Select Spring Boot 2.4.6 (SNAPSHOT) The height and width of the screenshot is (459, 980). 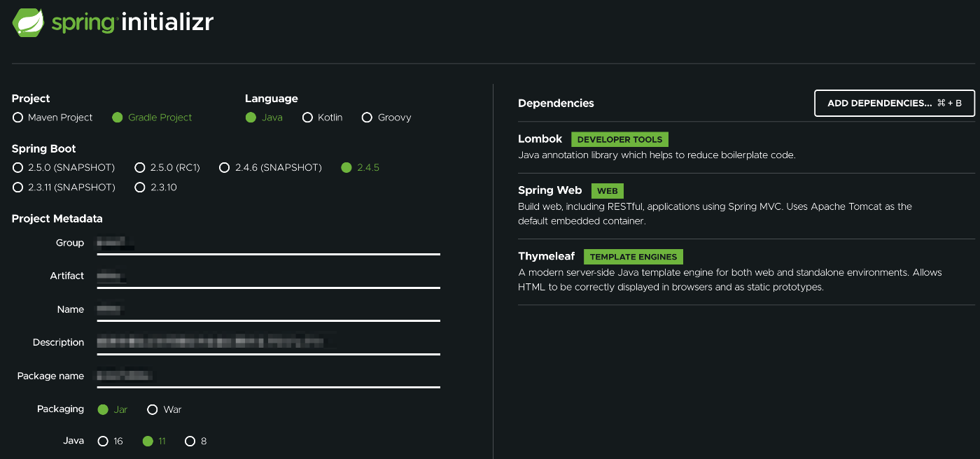[x=225, y=168]
